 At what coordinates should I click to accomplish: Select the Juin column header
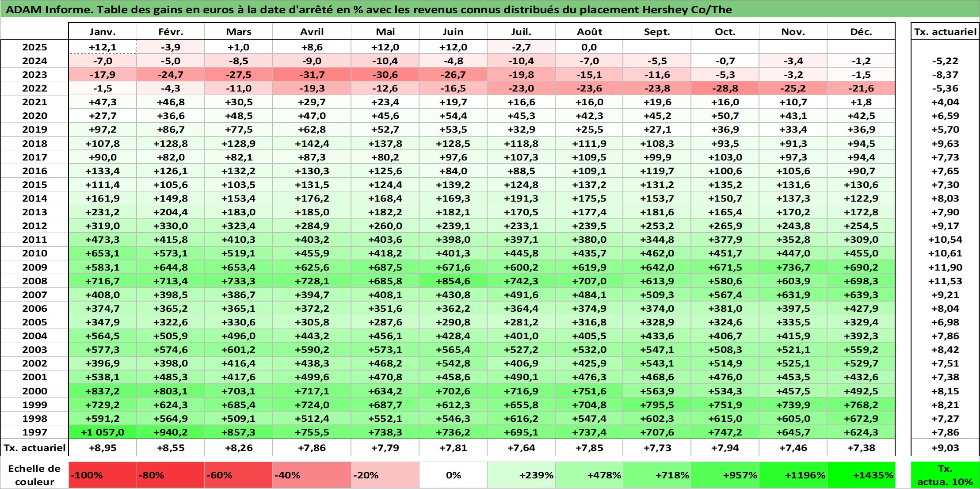point(453,32)
